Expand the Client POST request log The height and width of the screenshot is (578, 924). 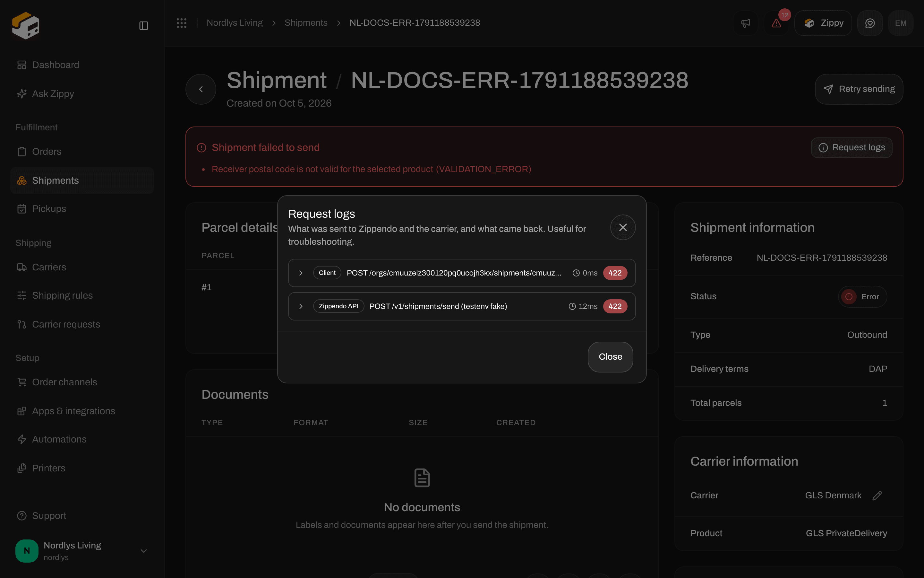[x=301, y=273]
